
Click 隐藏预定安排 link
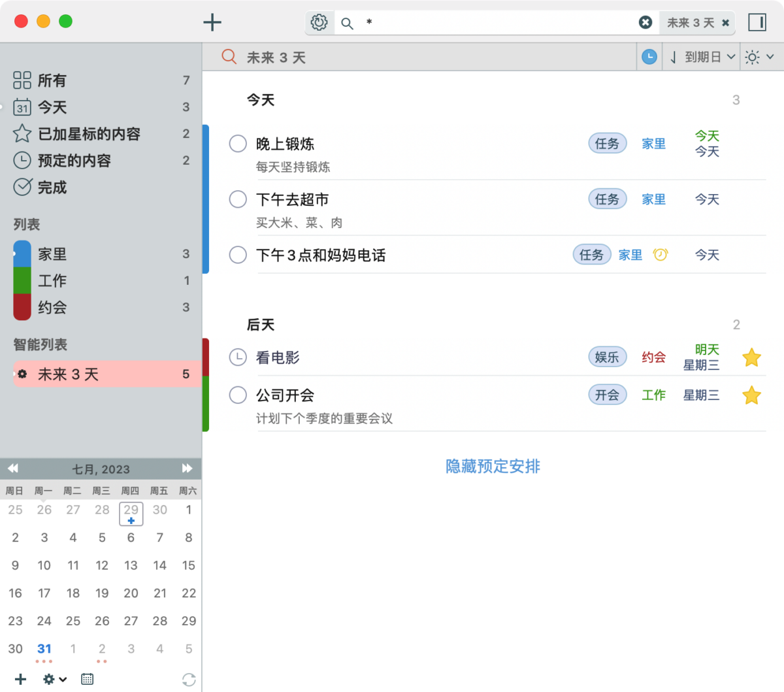pos(493,467)
